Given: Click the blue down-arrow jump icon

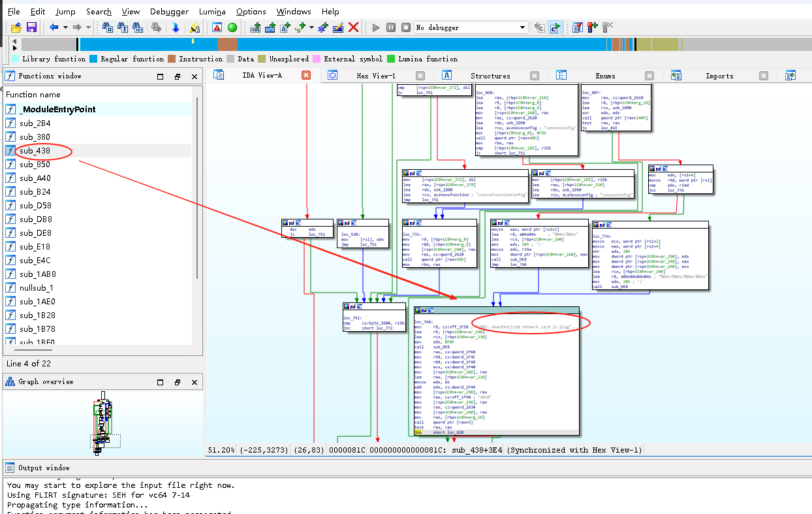Looking at the screenshot, I should (176, 27).
